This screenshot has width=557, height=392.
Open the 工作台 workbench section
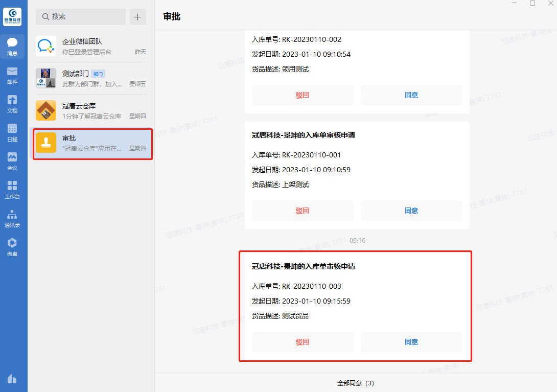click(12, 190)
